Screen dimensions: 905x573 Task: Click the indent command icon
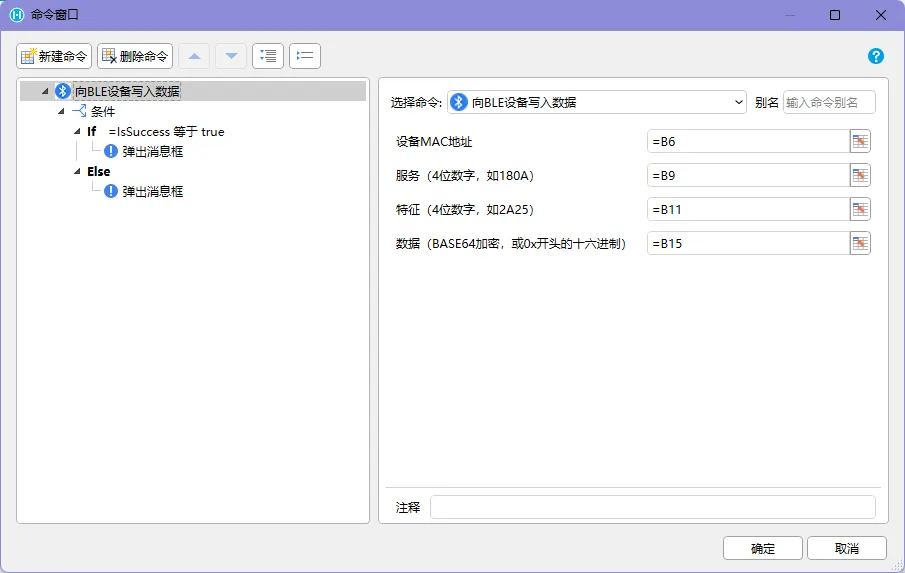(x=268, y=56)
